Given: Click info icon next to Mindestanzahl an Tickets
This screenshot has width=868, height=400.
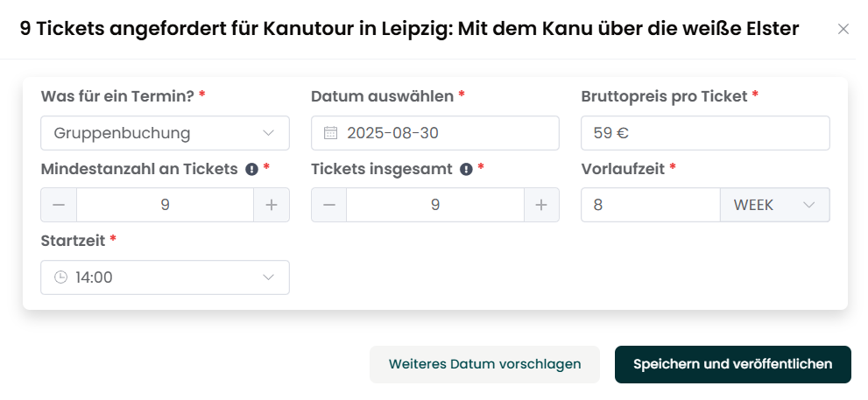Looking at the screenshot, I should 252,169.
